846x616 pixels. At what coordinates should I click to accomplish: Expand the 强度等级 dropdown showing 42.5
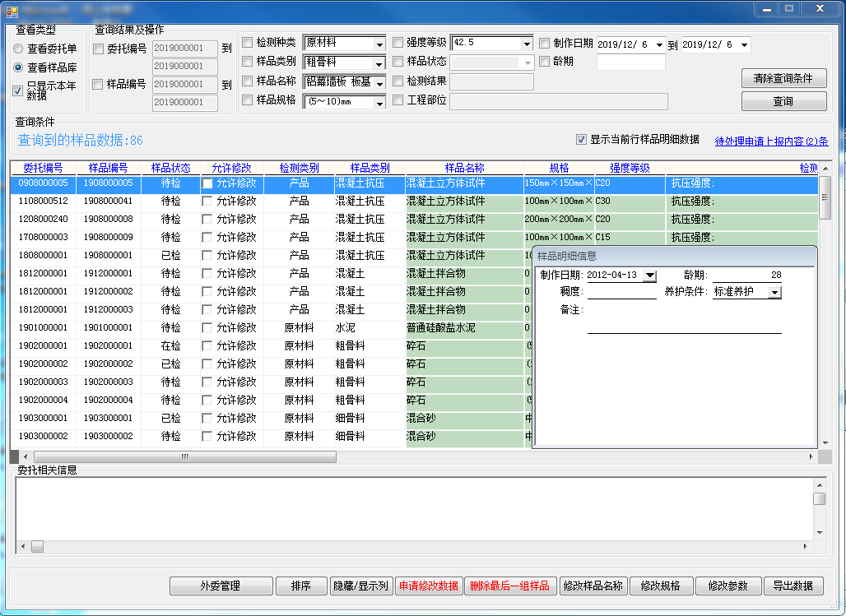coord(527,44)
